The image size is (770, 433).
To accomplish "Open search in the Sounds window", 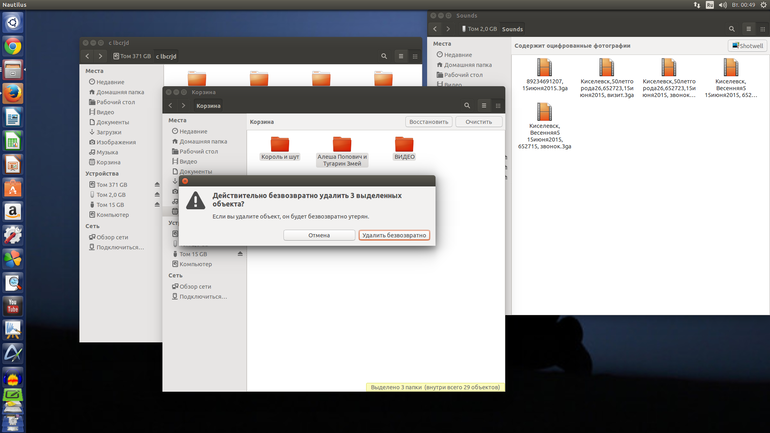I will 732,29.
